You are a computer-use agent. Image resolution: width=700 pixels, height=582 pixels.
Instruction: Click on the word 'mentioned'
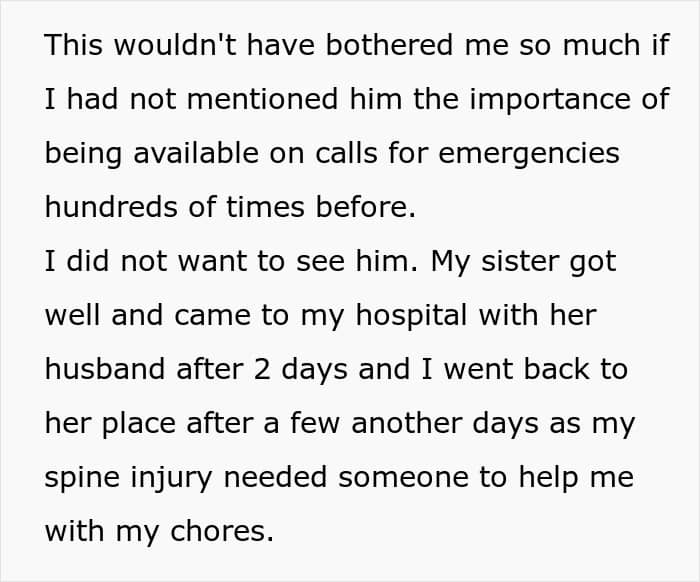[x=262, y=99]
